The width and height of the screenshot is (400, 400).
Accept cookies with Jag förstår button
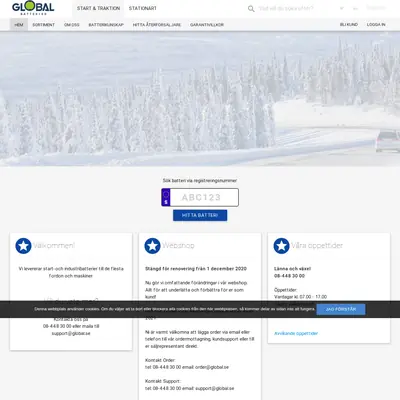(341, 309)
